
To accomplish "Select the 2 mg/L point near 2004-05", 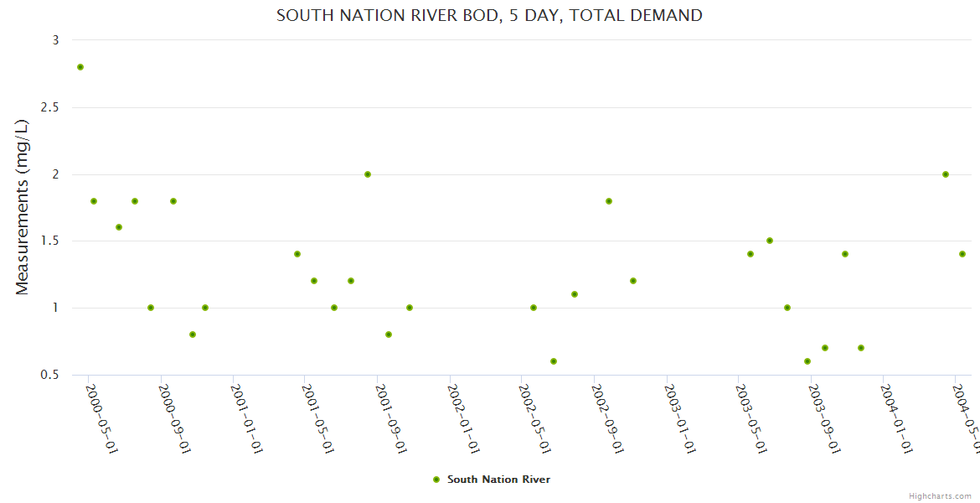I will (x=946, y=174).
